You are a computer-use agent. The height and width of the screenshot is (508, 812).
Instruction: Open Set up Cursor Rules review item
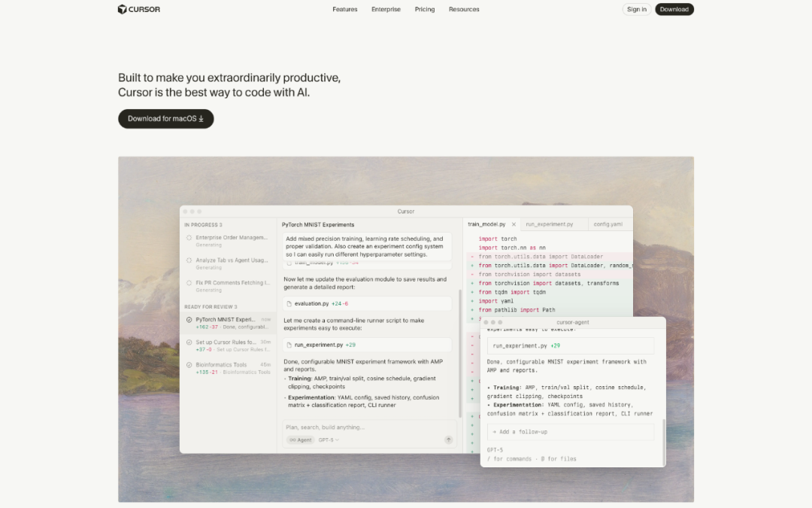(x=228, y=345)
